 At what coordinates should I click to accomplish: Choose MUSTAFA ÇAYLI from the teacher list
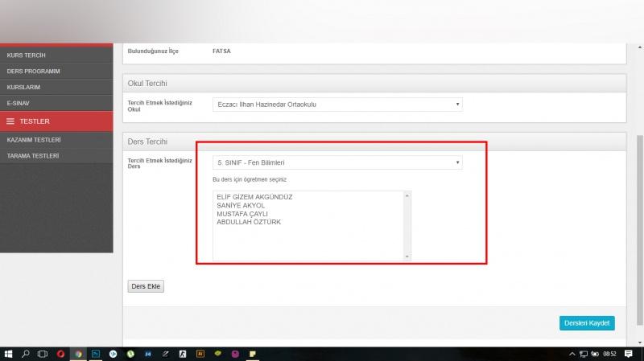pyautogui.click(x=241, y=213)
